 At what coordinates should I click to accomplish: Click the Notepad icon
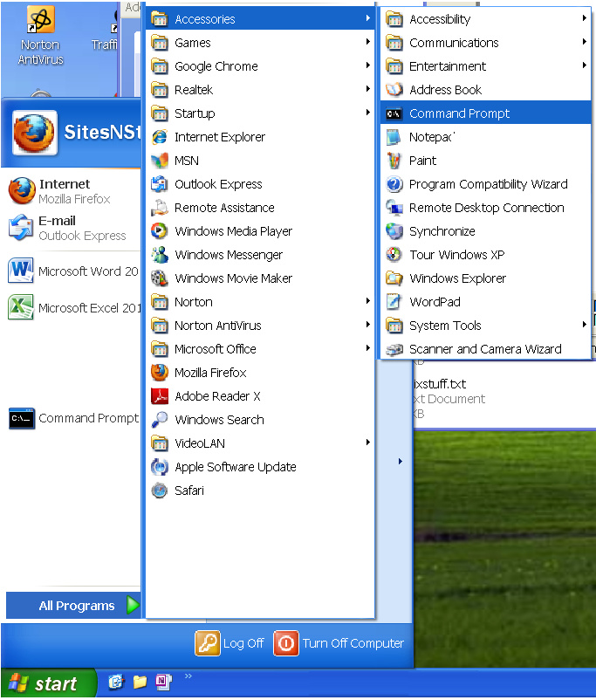click(394, 137)
